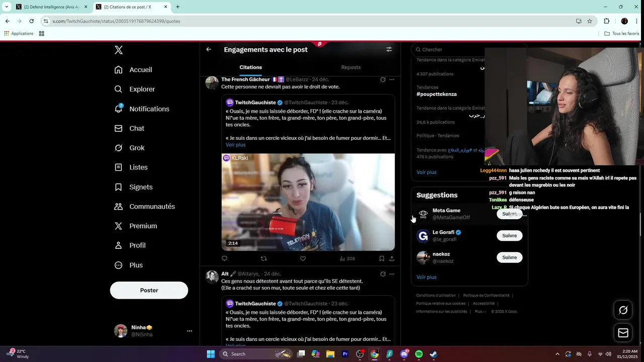This screenshot has height=362, width=644.
Task: Reply to The French Gâcheur post
Action: [224, 258]
